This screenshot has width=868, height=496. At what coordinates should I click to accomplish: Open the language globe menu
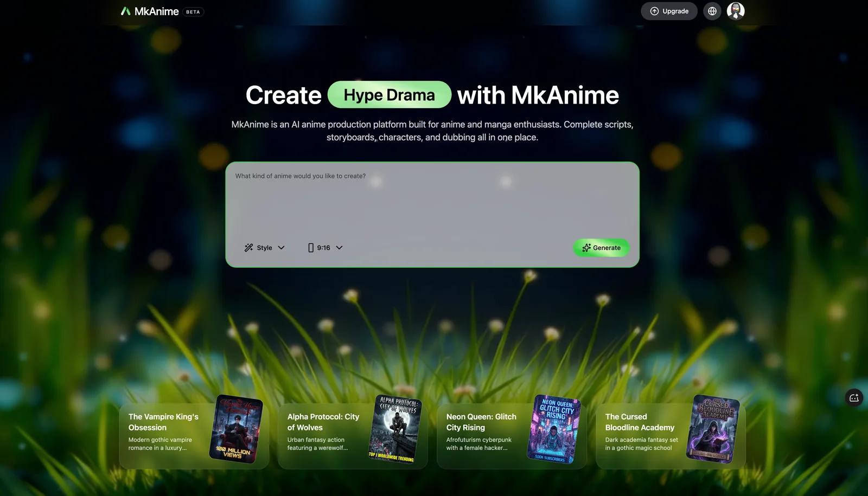pos(712,11)
